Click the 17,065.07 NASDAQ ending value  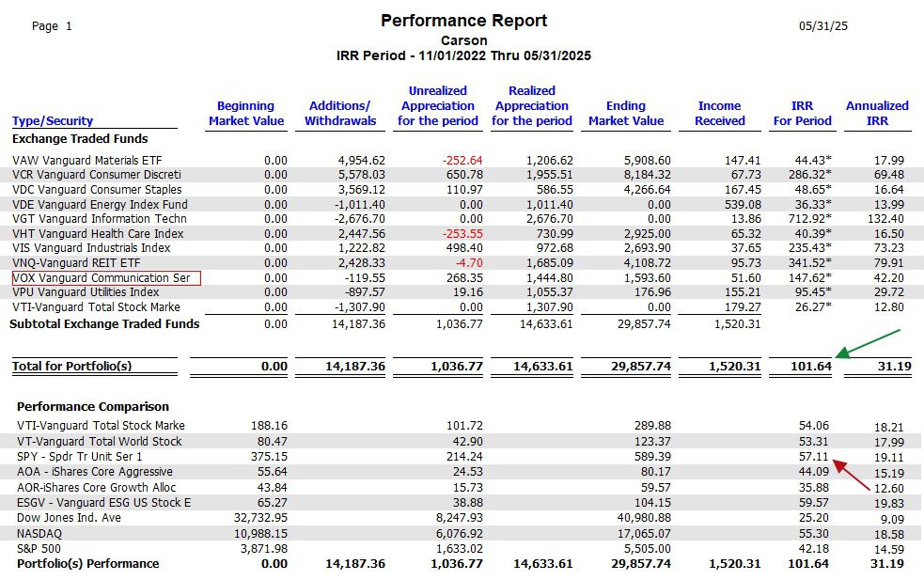[644, 534]
